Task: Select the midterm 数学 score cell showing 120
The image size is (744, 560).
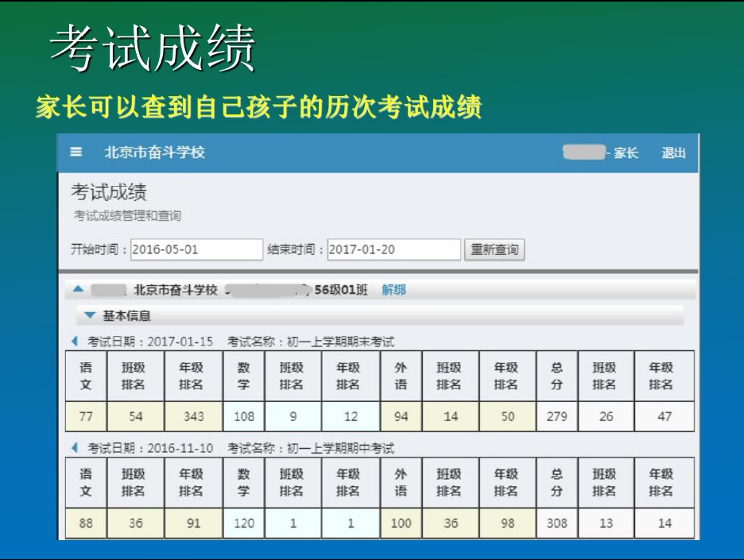Action: pos(243,523)
